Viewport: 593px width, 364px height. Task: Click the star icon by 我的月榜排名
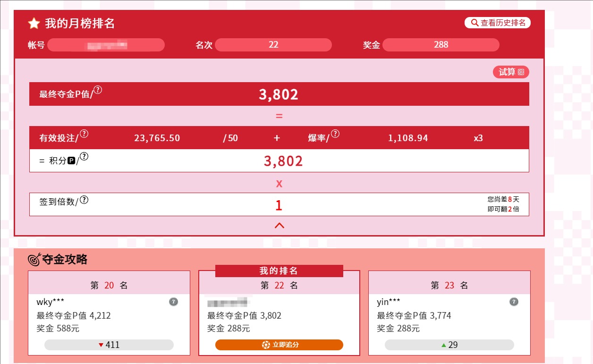pos(34,24)
